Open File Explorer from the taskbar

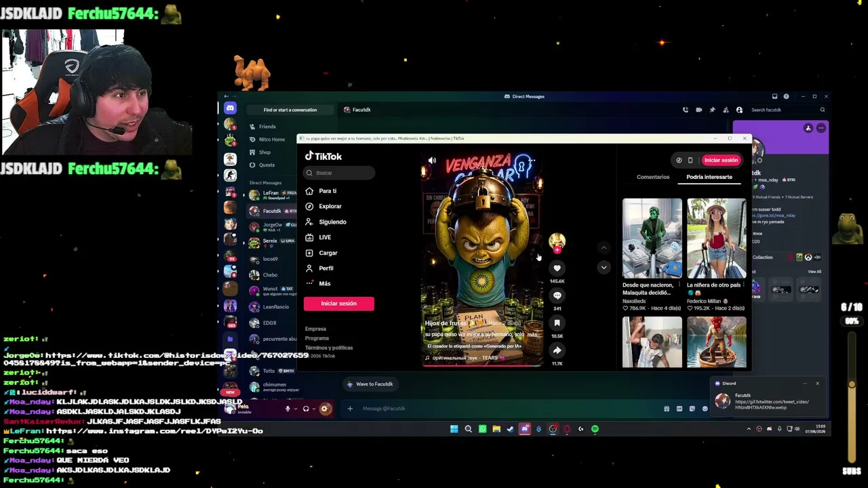click(496, 429)
